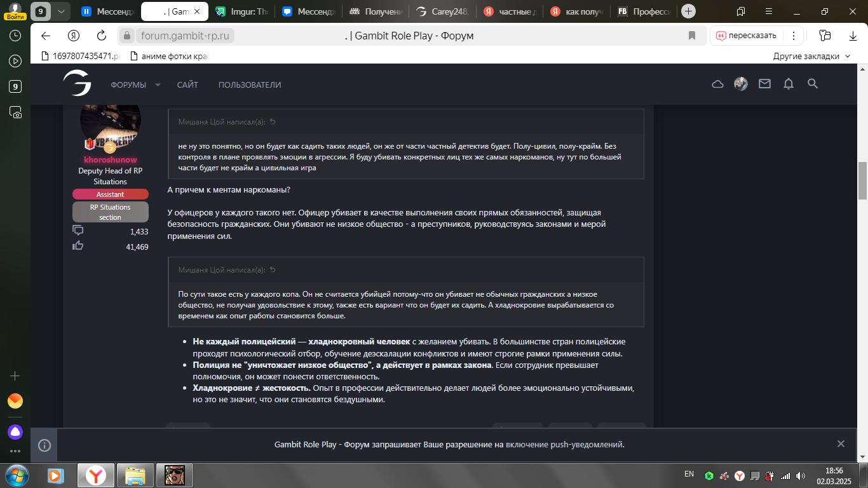The width and height of the screenshot is (868, 488).
Task: Click the Gambit forum logo icon
Action: coord(77,84)
